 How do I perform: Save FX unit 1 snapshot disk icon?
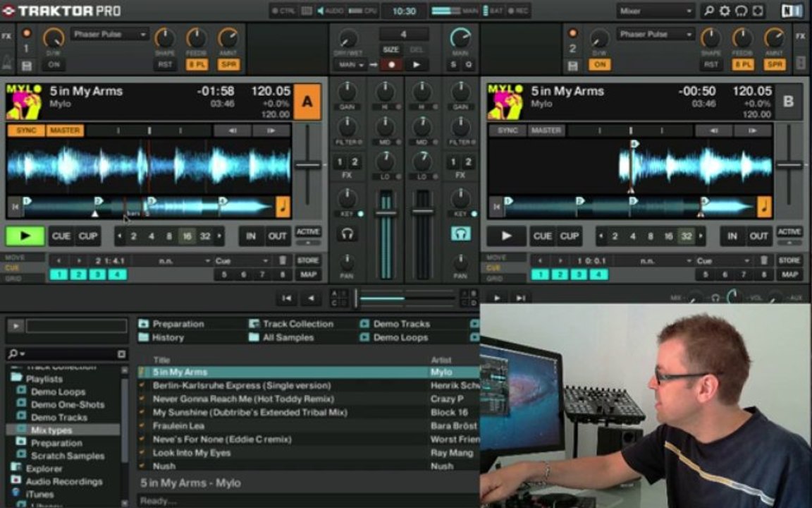[27, 66]
